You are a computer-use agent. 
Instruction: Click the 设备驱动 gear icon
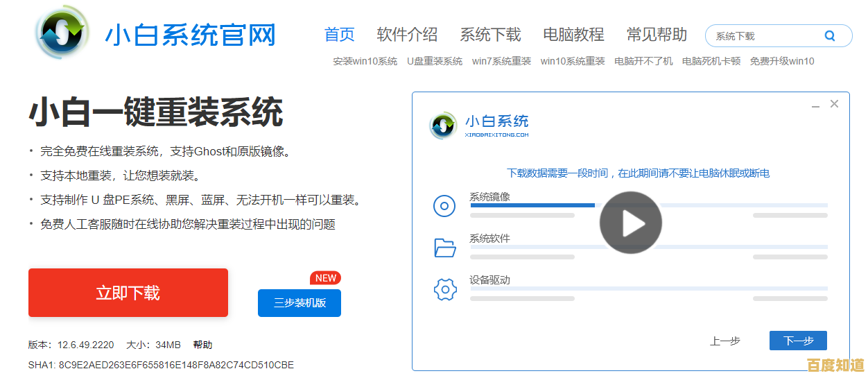click(444, 289)
